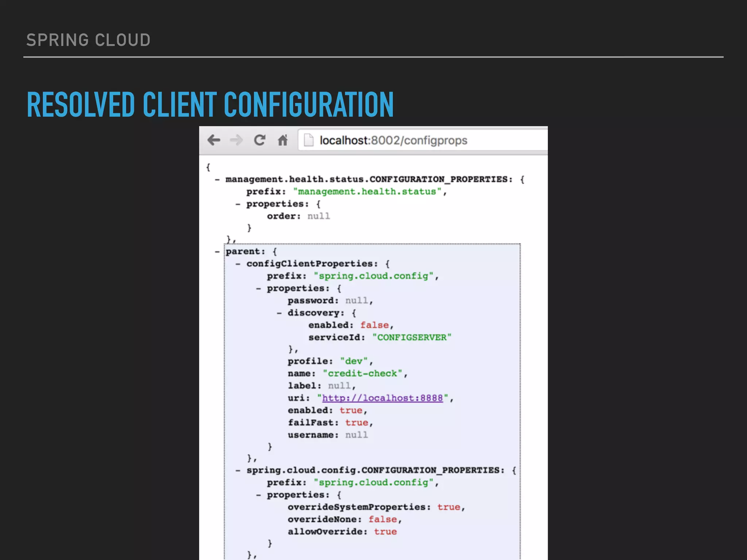Image resolution: width=747 pixels, height=560 pixels.
Task: Click discovery enabled: false value
Action: 375,325
